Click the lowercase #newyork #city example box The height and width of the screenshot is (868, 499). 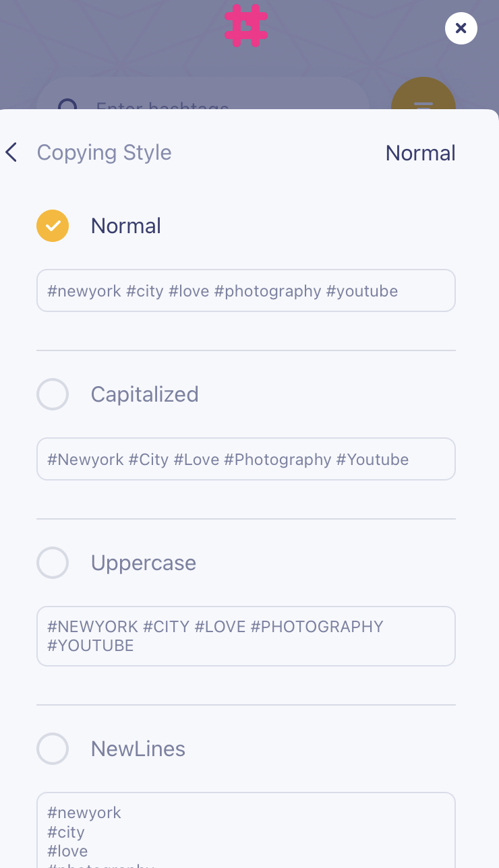coord(246,291)
